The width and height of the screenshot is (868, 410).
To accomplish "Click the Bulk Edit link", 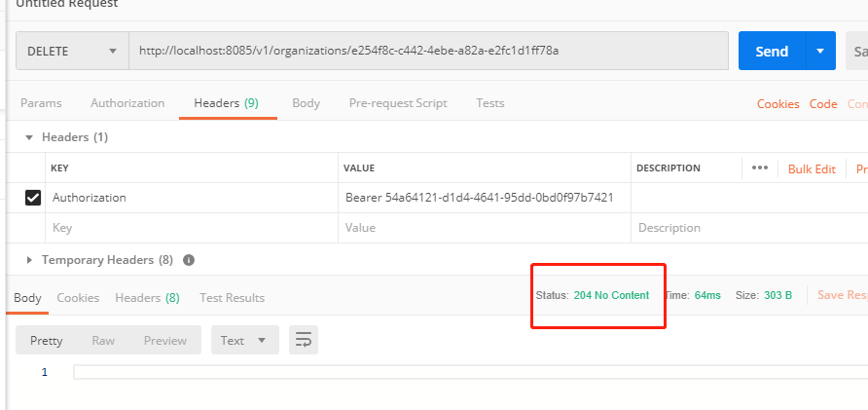I will tap(812, 169).
